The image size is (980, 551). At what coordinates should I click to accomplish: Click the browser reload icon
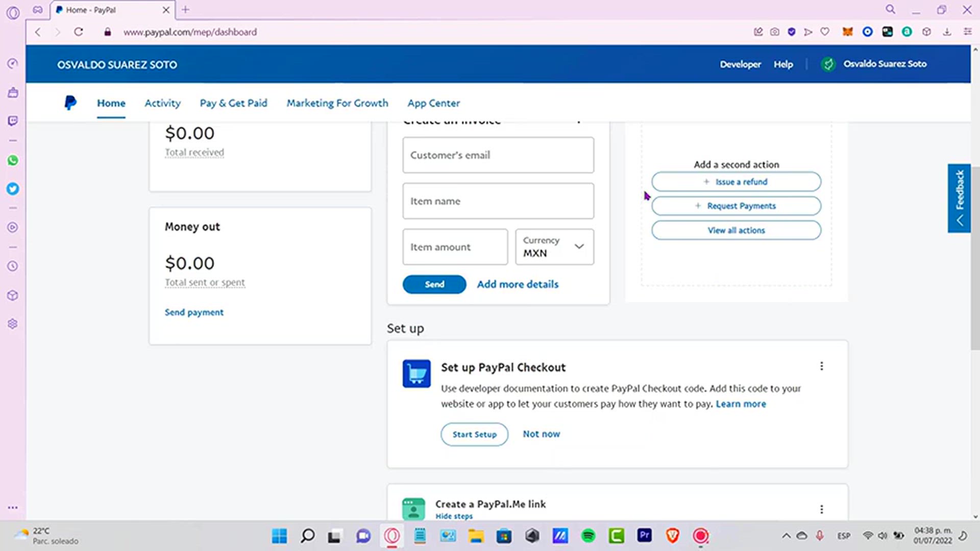(79, 32)
